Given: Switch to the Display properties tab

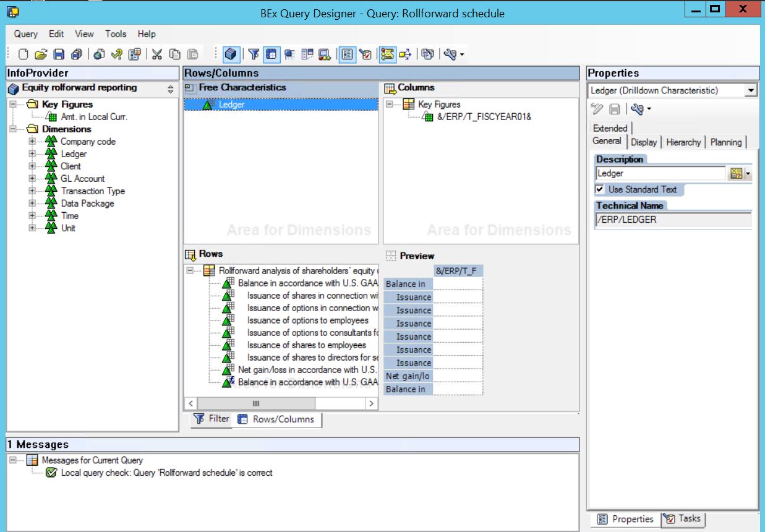Looking at the screenshot, I should (644, 142).
